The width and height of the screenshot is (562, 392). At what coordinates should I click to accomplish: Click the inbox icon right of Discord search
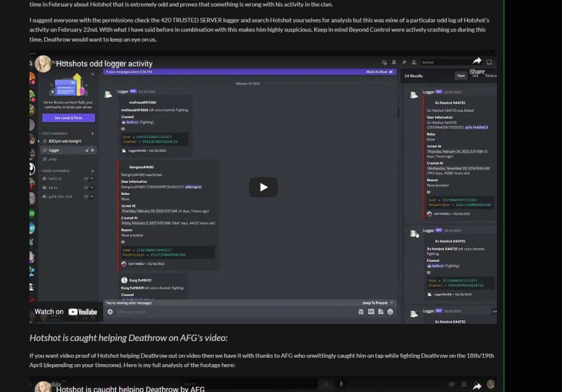tap(489, 62)
